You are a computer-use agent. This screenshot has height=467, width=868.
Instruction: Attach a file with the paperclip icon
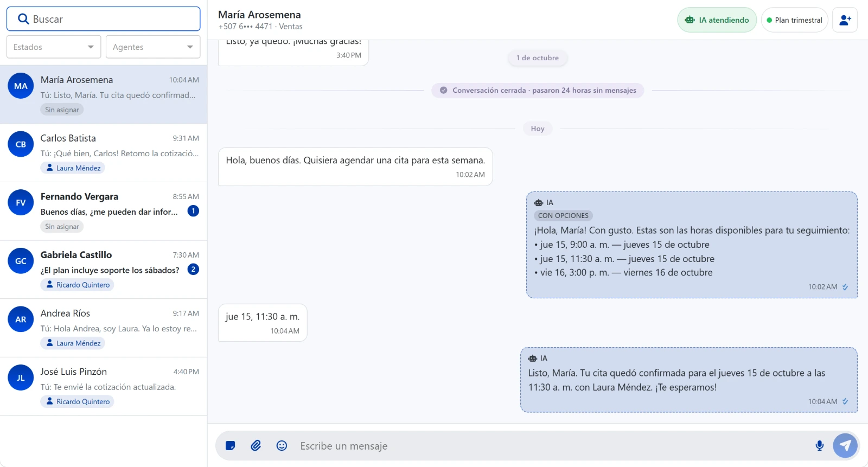pyautogui.click(x=256, y=446)
